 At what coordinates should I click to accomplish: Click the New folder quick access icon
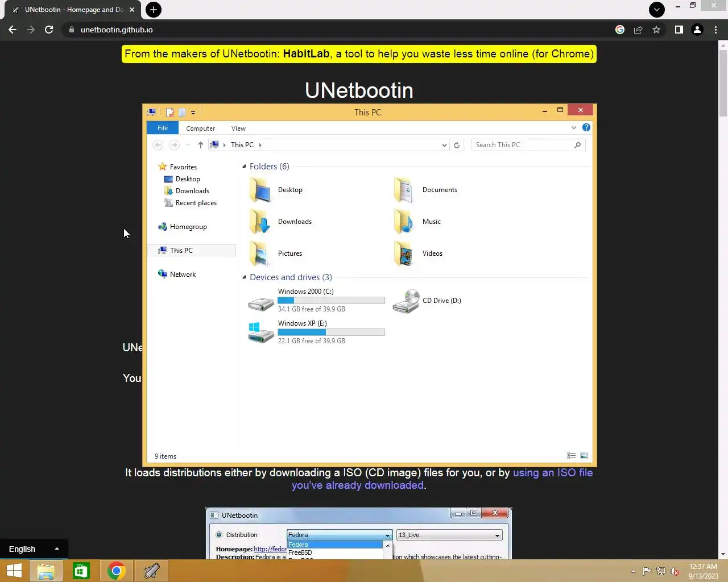coord(182,112)
